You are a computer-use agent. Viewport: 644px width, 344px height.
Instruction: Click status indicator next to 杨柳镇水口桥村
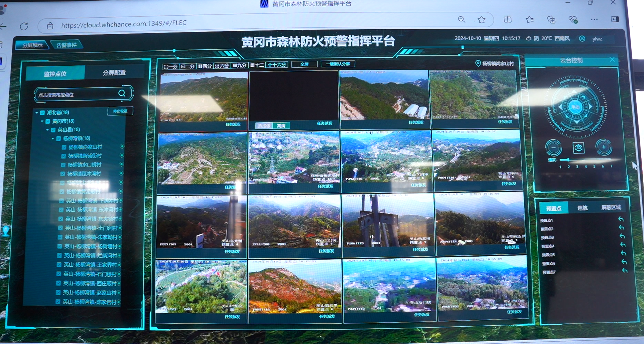121,164
